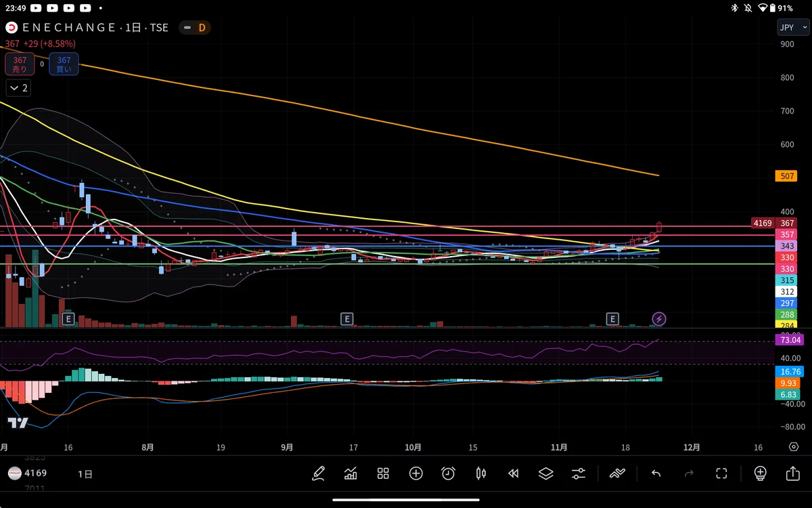
Task: Open the 1日 interval selector
Action: [x=85, y=474]
